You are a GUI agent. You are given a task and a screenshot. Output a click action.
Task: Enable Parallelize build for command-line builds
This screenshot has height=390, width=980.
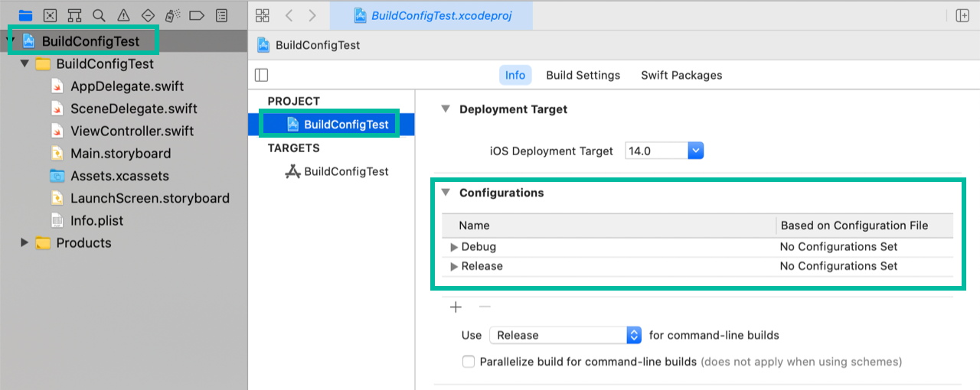coord(469,362)
